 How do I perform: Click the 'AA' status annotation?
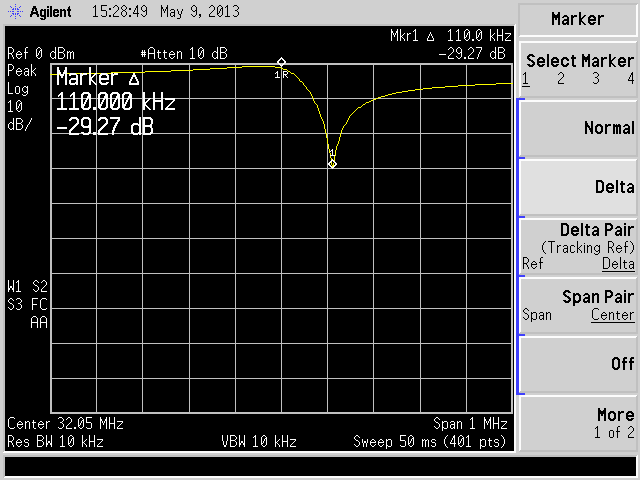pos(39,323)
